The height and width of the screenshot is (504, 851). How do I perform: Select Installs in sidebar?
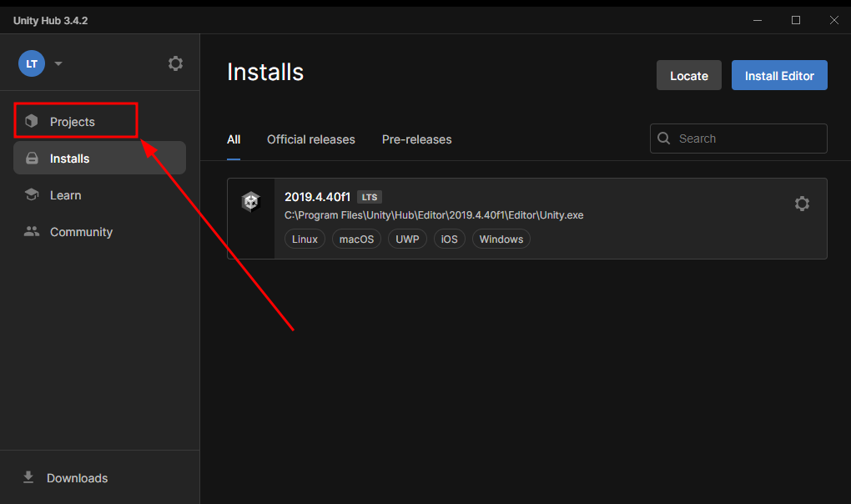click(x=99, y=158)
